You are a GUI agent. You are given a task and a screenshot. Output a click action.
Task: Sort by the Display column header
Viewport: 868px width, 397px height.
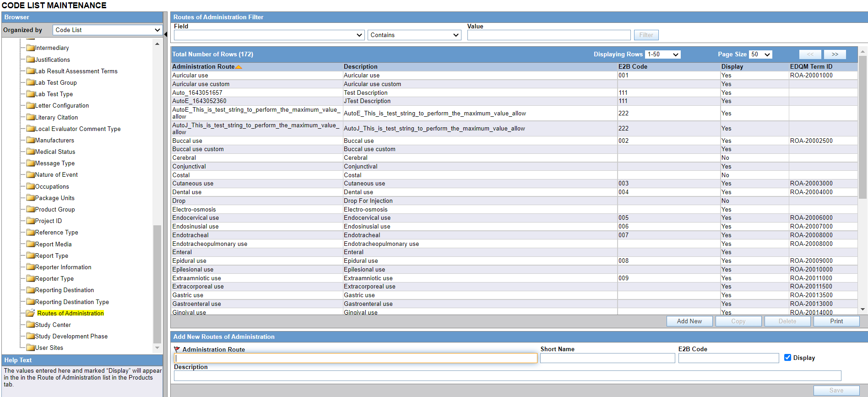click(732, 67)
